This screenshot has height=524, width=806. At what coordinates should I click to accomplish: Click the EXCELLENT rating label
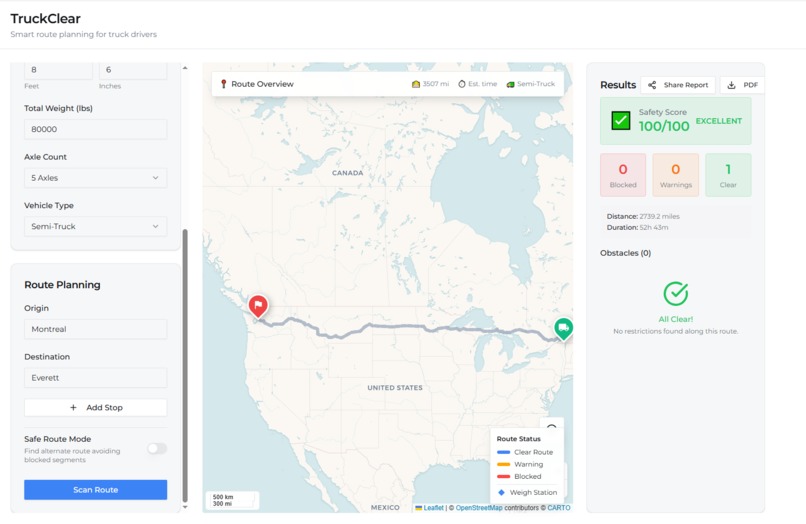719,121
